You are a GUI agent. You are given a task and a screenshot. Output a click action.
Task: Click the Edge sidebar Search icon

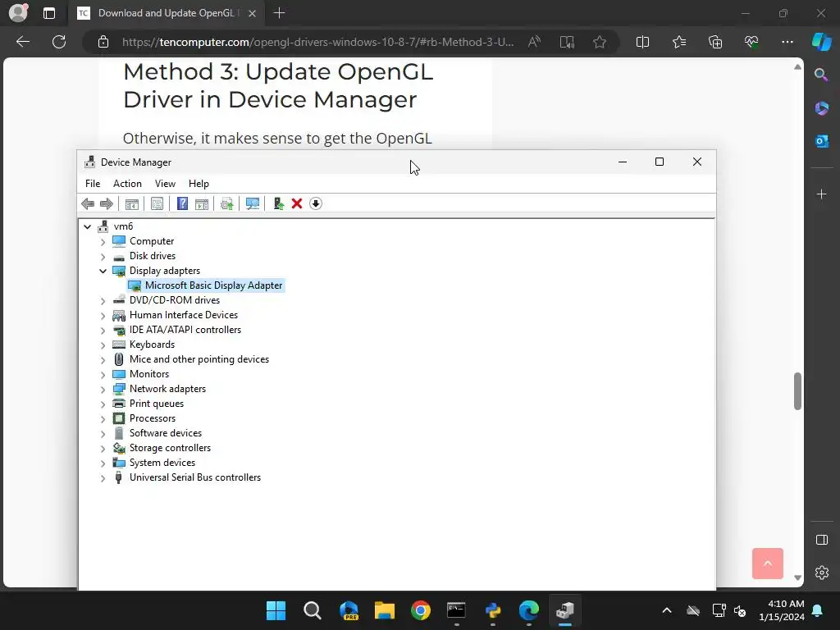821,75
